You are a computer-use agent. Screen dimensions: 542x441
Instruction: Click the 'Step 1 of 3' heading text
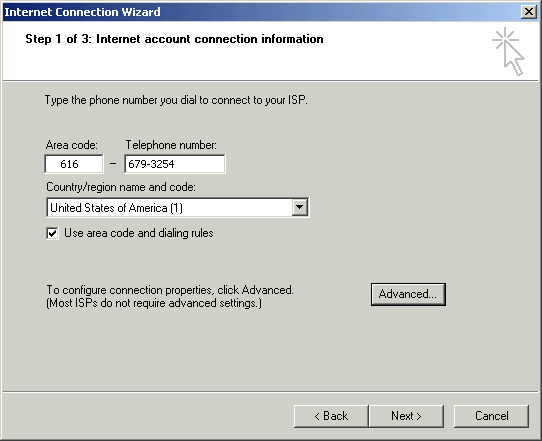pyautogui.click(x=174, y=39)
